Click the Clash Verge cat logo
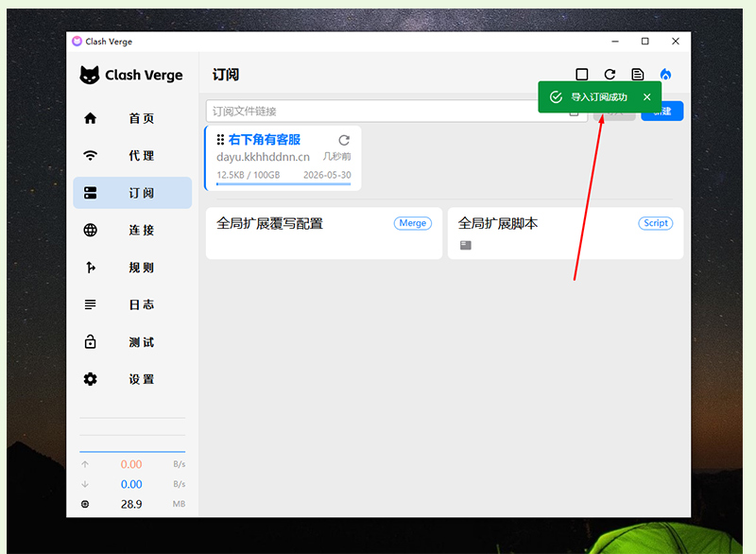The height and width of the screenshot is (554, 756). pyautogui.click(x=89, y=76)
